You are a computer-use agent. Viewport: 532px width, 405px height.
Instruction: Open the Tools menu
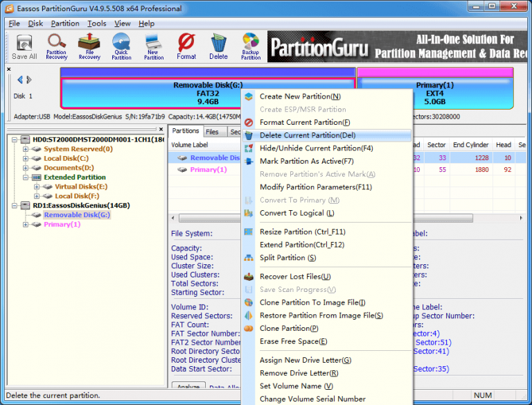tap(97, 24)
